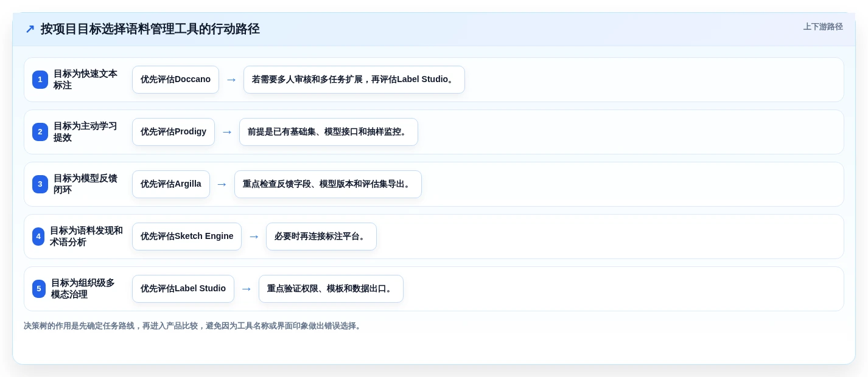The image size is (868, 377).
Task: Click the 目标为模型反馈闭环 label
Action: click(x=85, y=184)
